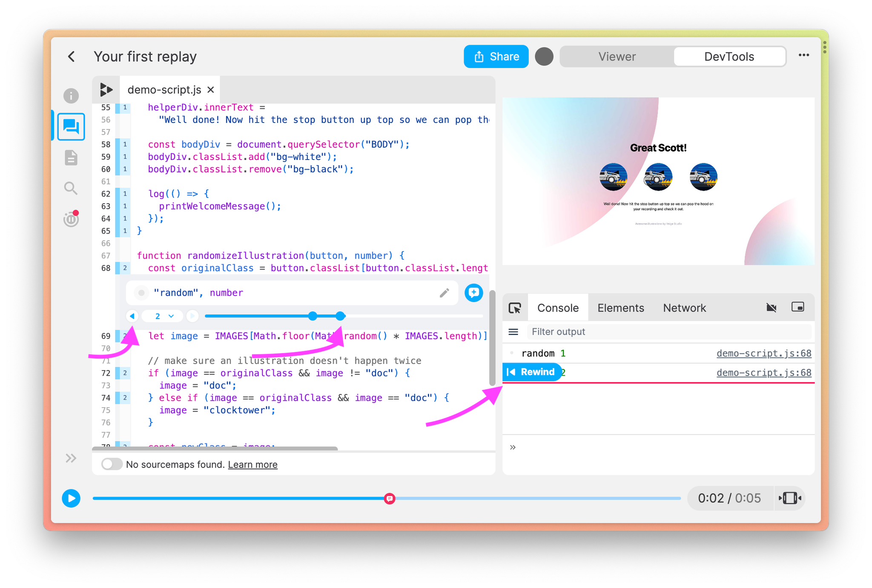The height and width of the screenshot is (588, 872).
Task: Toggle the focus mode icon next to time
Action: point(790,498)
